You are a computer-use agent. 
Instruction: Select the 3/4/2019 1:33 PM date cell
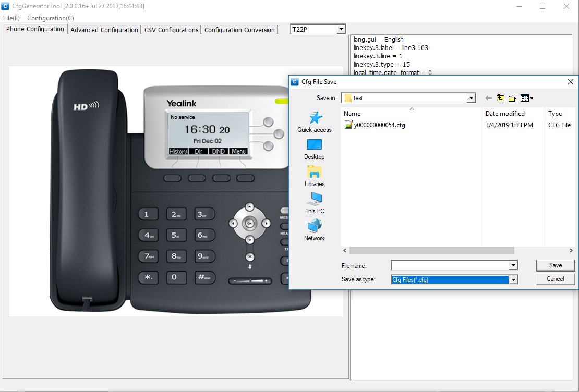click(x=509, y=125)
